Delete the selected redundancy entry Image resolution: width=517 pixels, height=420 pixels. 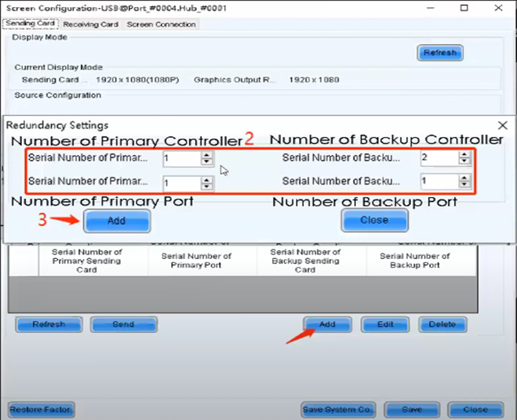pyautogui.click(x=443, y=324)
